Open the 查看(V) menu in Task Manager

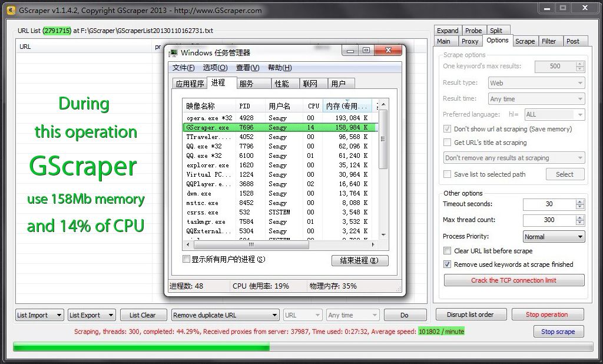click(248, 68)
